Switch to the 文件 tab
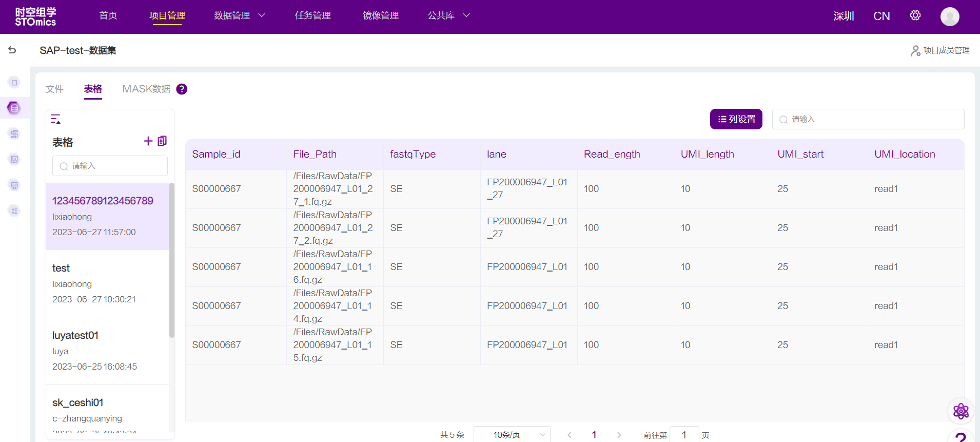Image resolution: width=980 pixels, height=442 pixels. [54, 89]
